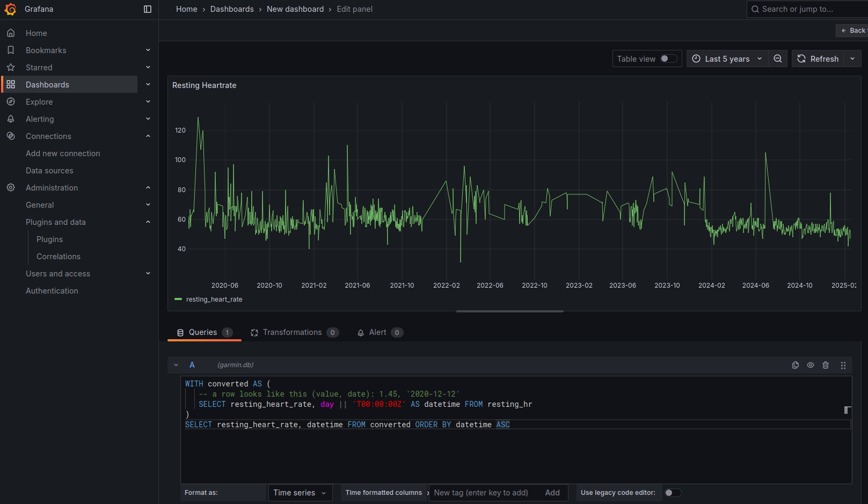Expand the Dashboards section chevron
This screenshot has height=504, width=868.
pos(148,85)
